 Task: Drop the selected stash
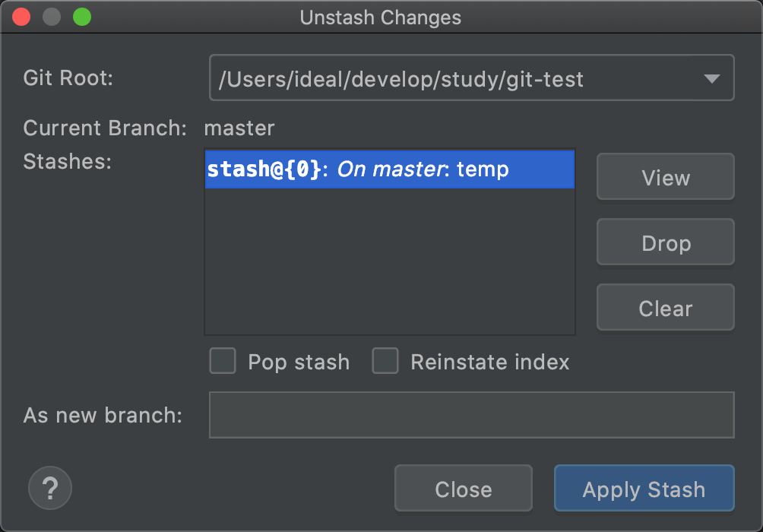[665, 242]
